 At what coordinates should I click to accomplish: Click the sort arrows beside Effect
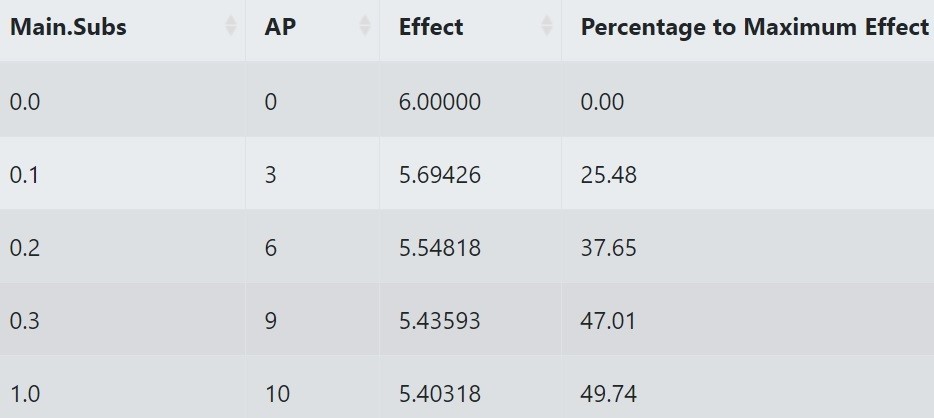(547, 27)
